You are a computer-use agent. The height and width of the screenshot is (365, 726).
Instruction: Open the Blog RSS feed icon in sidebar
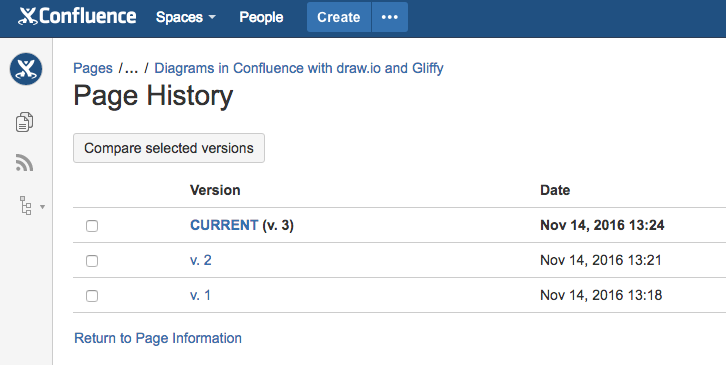(x=25, y=163)
